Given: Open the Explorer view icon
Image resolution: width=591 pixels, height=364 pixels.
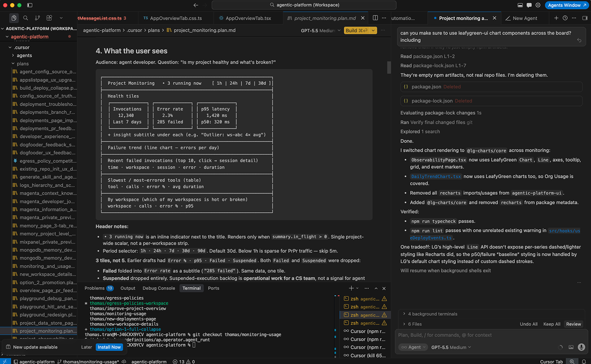Looking at the screenshot, I should coord(14,18).
